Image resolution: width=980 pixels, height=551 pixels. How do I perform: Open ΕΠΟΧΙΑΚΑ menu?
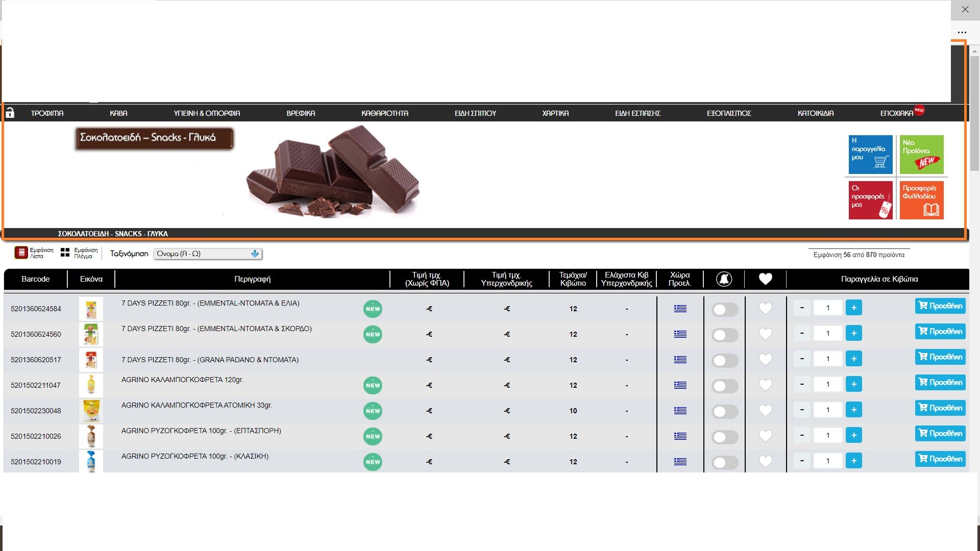897,113
